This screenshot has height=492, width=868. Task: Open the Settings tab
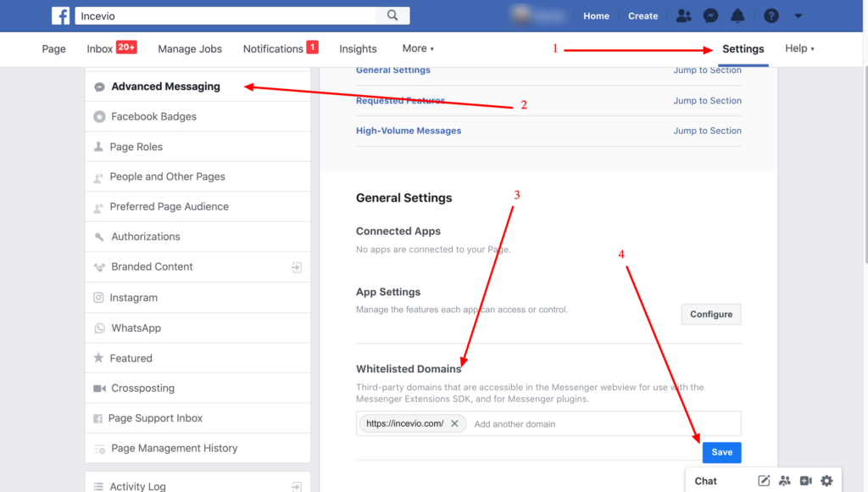click(743, 48)
